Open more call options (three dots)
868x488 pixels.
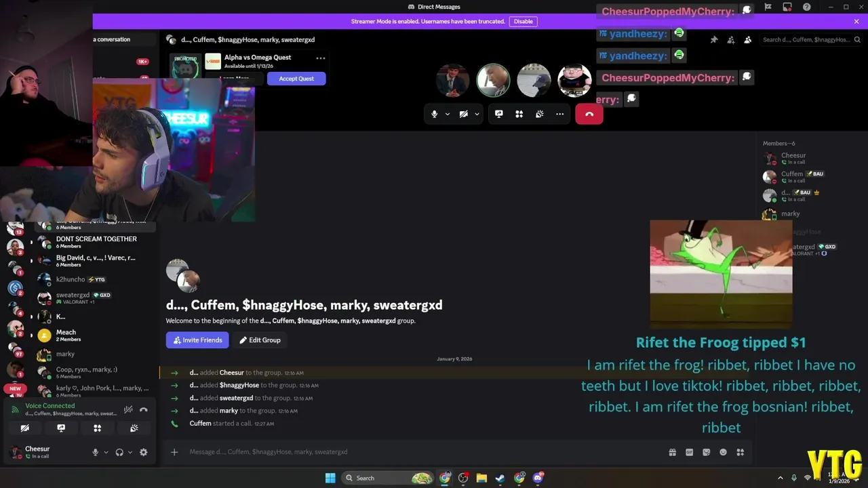point(560,114)
